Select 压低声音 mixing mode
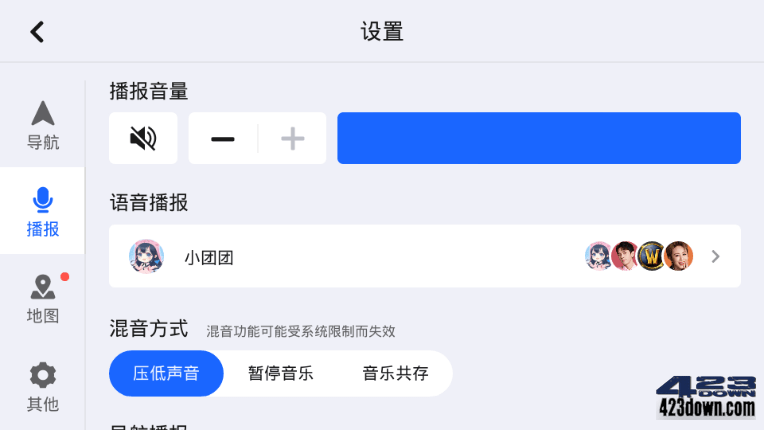The width and height of the screenshot is (764, 430). [x=166, y=374]
